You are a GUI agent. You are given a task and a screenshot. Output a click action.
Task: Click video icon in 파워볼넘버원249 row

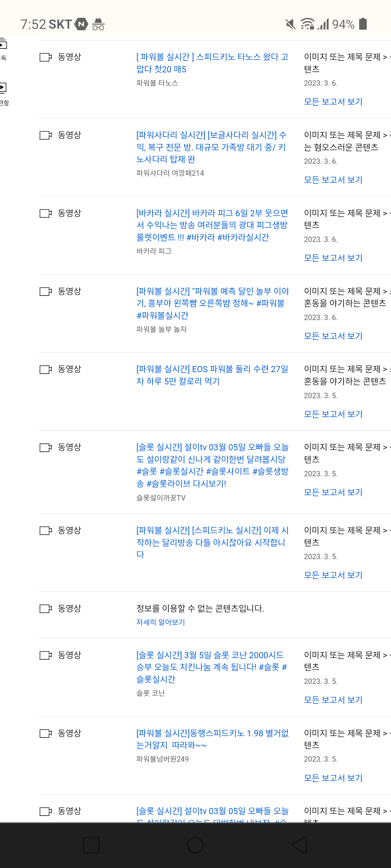point(46,733)
